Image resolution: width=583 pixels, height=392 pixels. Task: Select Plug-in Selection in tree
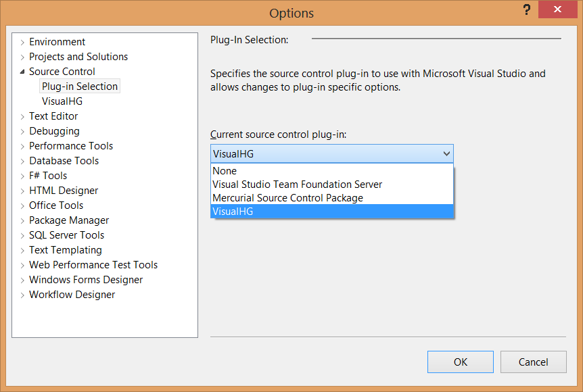coord(80,87)
